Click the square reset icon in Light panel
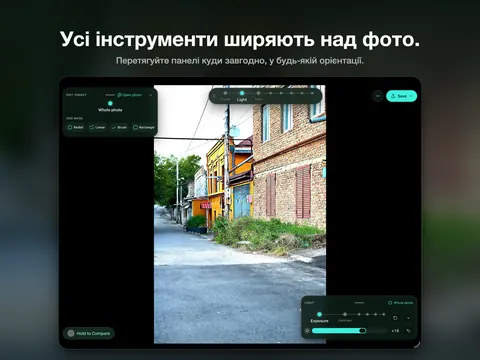Screen dimensions: 480x360 point(395,318)
